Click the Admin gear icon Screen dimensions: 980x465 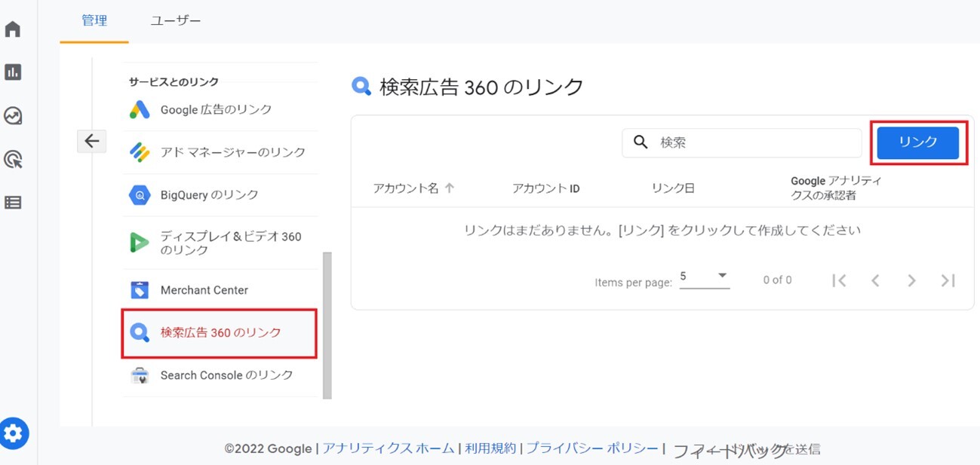pos(14,433)
